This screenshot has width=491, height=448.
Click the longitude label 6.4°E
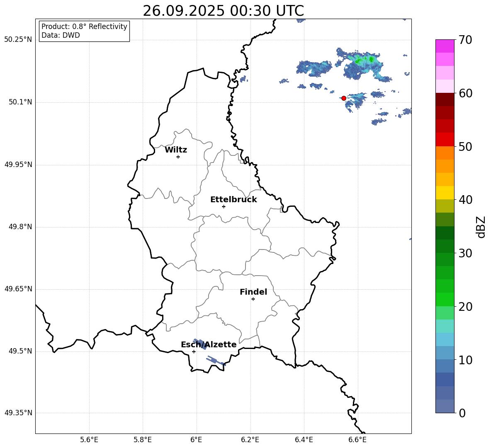click(304, 440)
